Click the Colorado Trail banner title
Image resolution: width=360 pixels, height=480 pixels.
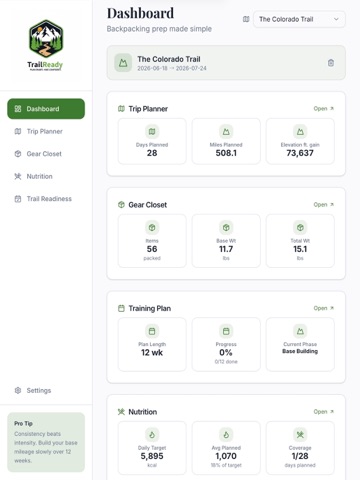click(169, 59)
